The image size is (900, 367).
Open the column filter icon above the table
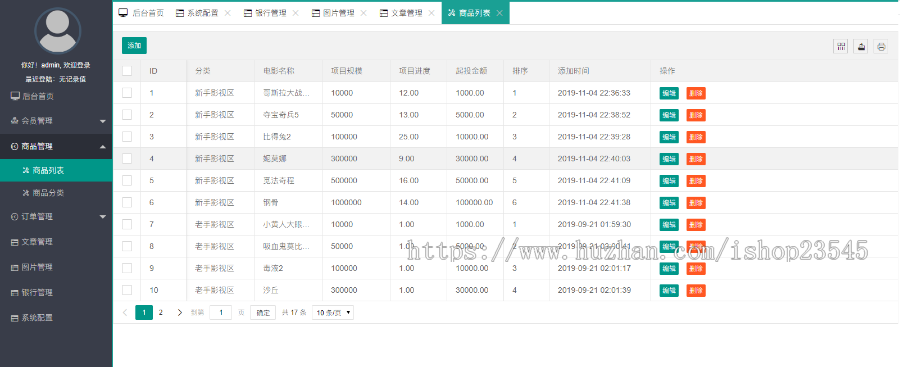click(841, 47)
